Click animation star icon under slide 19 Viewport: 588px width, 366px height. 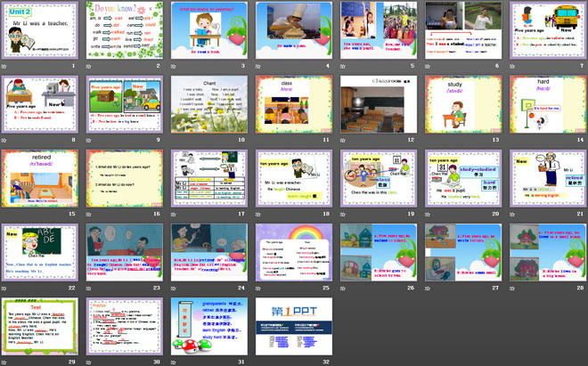[x=343, y=215]
